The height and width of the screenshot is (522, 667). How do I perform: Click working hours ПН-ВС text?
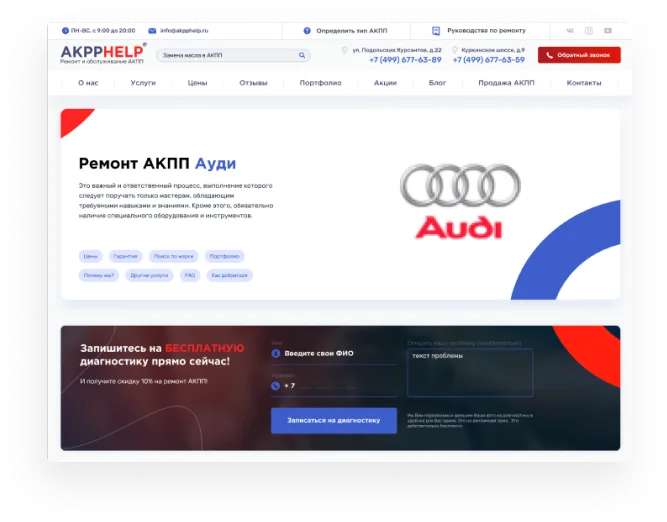[103, 31]
